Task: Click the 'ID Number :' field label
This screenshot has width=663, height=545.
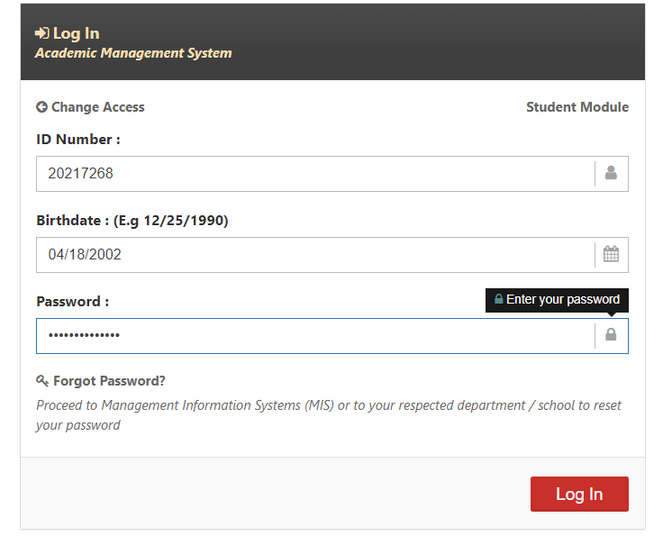Action: 78,139
